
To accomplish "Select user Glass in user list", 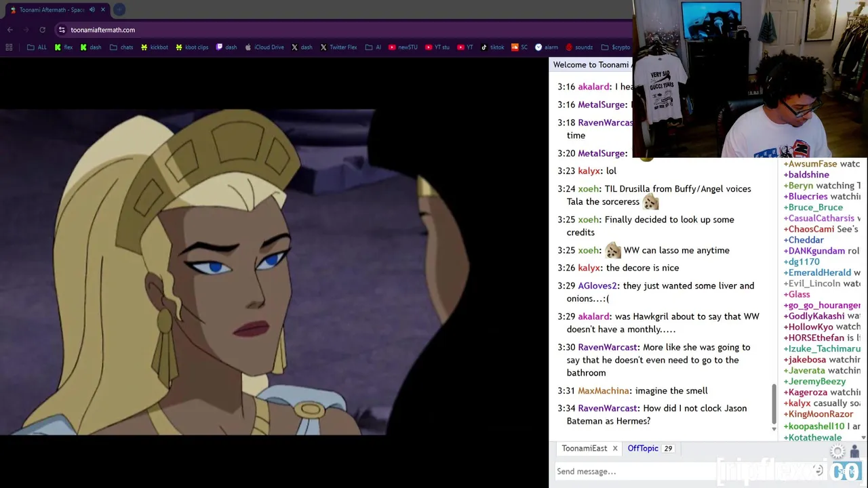I will tap(797, 294).
